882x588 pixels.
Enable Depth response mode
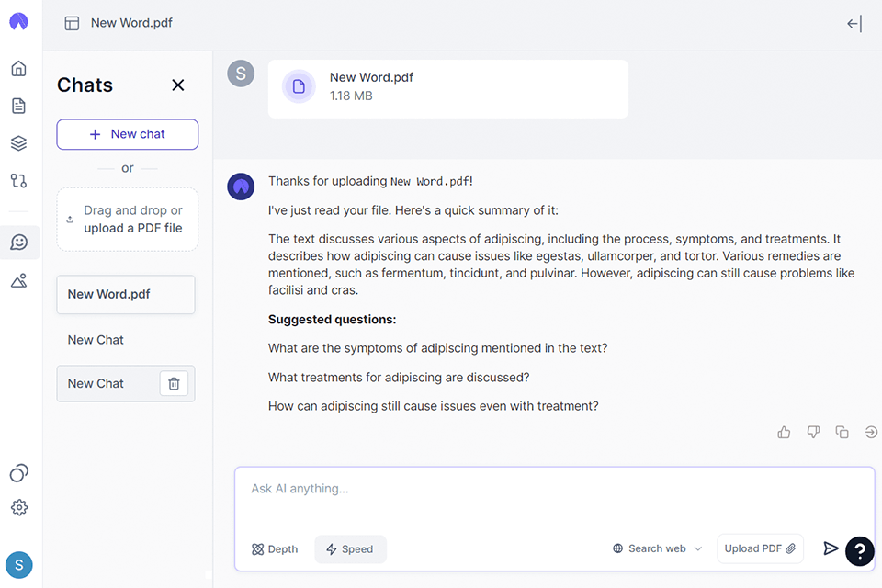tap(275, 549)
